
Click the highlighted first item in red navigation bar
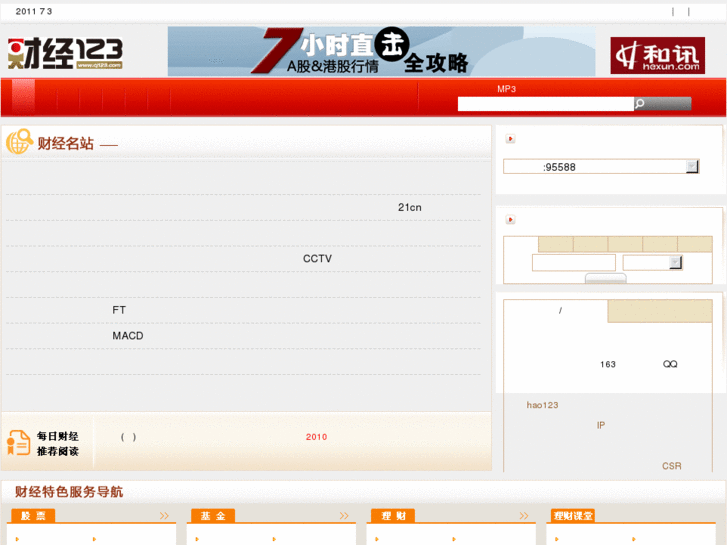23,97
